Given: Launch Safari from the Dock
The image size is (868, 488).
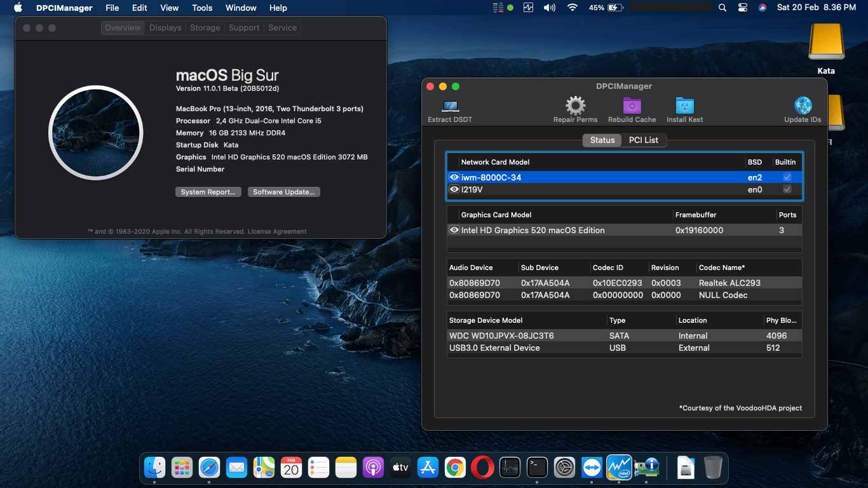Looking at the screenshot, I should point(209,468).
